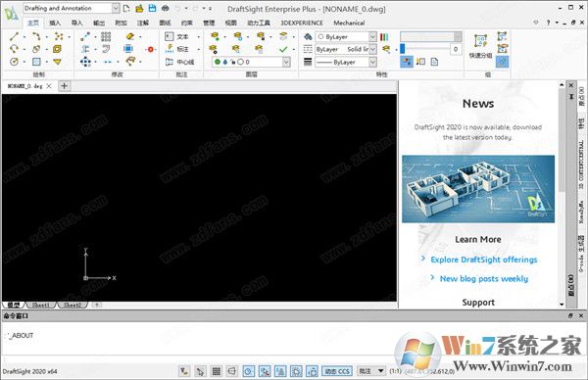The width and height of the screenshot is (588, 380).
Task: Toggle Entity Tracking in status bar
Action: pos(280,371)
